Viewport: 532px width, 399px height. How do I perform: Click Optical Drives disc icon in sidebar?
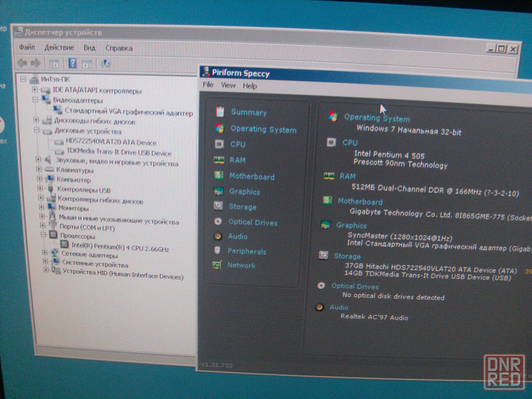tap(218, 221)
